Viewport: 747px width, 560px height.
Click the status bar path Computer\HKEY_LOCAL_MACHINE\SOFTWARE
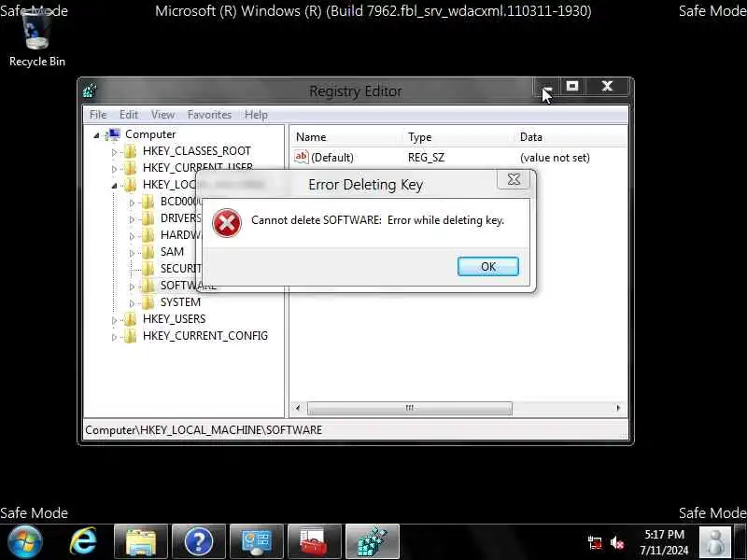coord(204,430)
